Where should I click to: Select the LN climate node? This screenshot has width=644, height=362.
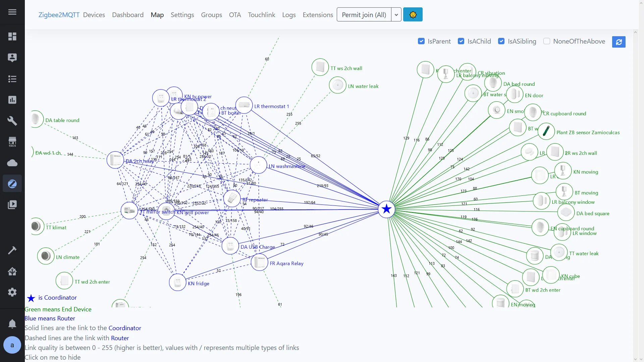pyautogui.click(x=46, y=256)
